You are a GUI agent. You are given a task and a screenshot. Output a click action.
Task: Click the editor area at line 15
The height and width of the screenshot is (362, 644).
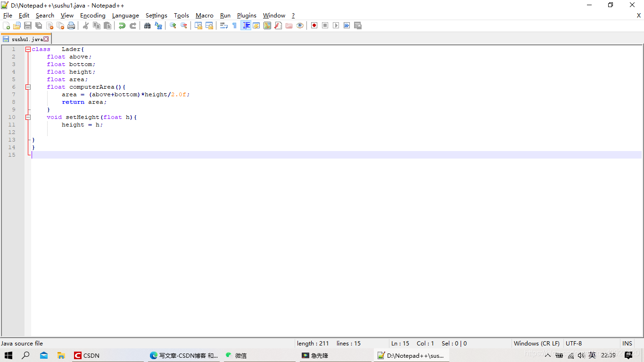336,155
